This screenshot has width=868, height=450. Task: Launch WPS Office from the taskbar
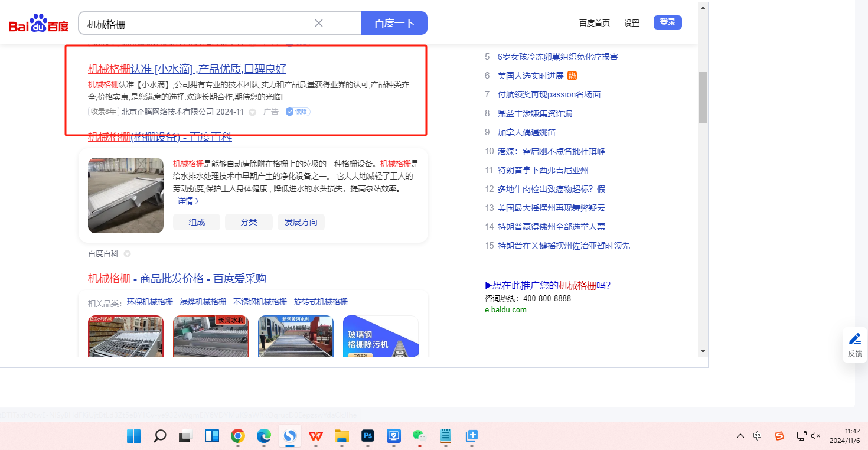point(316,436)
